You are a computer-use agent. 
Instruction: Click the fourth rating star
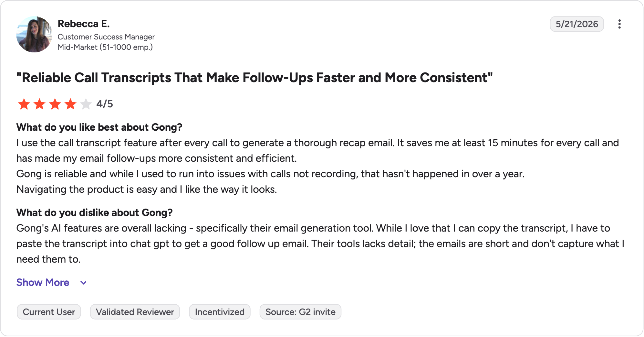pos(70,104)
